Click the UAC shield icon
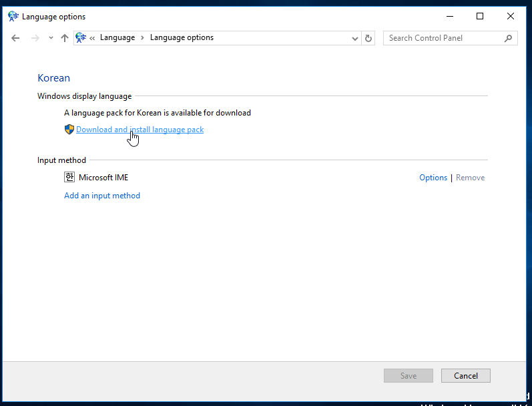Viewport: 532px width, 406px height. click(69, 130)
